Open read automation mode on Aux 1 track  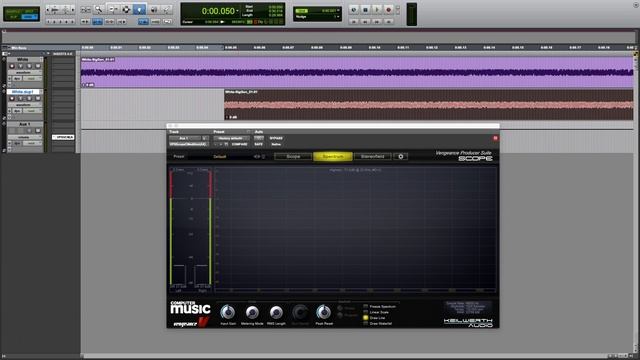(x=32, y=143)
